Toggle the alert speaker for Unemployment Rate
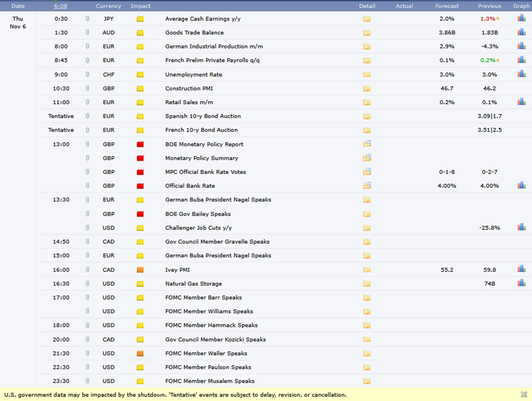532x401 pixels. (87, 74)
